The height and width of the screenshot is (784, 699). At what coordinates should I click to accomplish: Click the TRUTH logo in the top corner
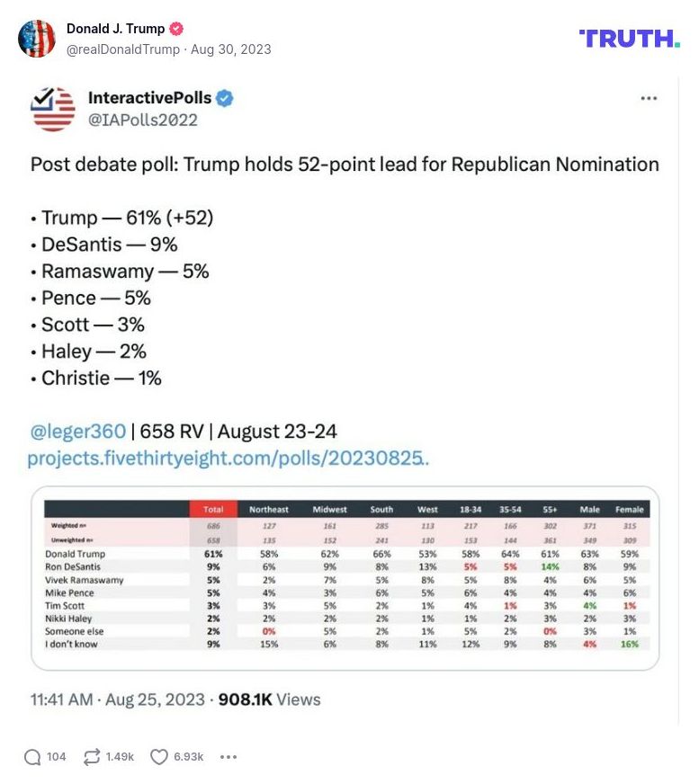(x=628, y=38)
